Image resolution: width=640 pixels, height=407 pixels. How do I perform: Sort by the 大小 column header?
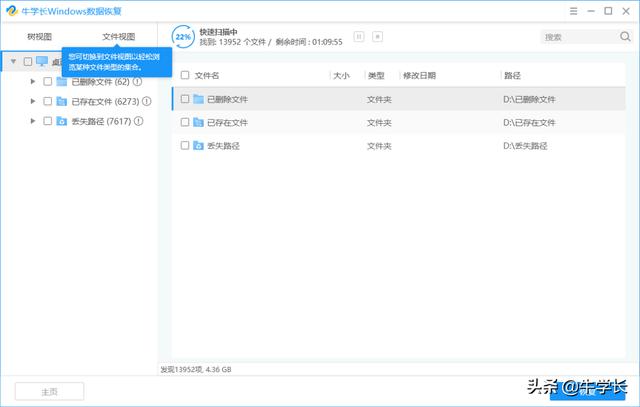(x=341, y=76)
